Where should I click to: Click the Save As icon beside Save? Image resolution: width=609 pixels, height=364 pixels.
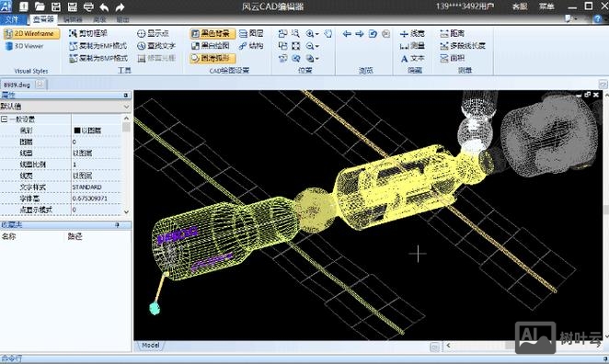pyautogui.click(x=73, y=6)
